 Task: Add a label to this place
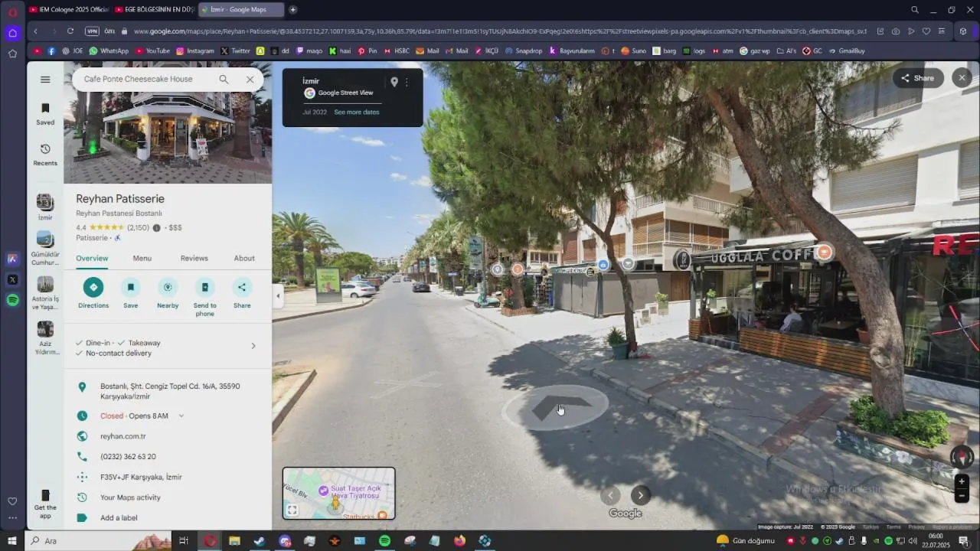click(x=119, y=518)
